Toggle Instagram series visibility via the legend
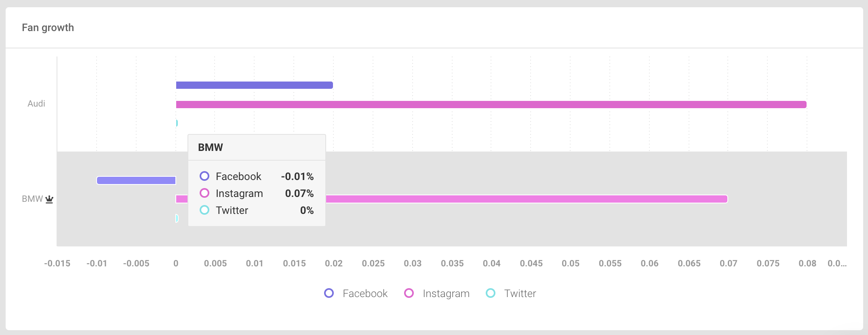 click(x=446, y=293)
